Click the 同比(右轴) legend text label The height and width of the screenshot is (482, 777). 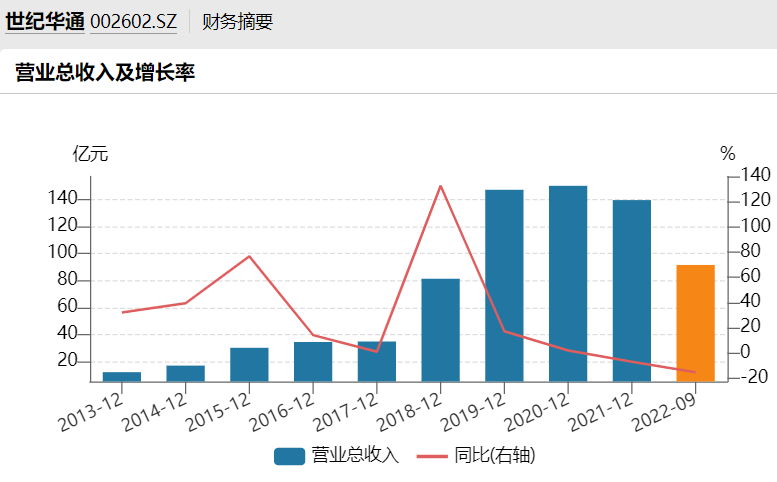[494, 456]
